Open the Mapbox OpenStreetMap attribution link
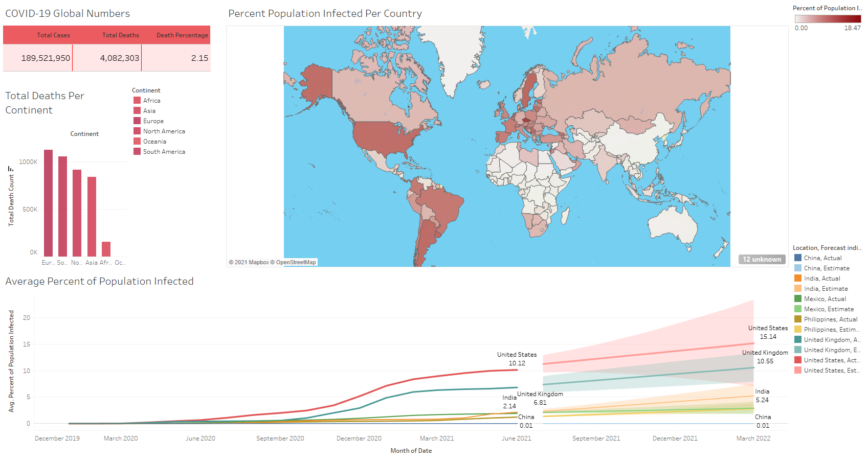Viewport: 868px width, 462px height. (272, 262)
